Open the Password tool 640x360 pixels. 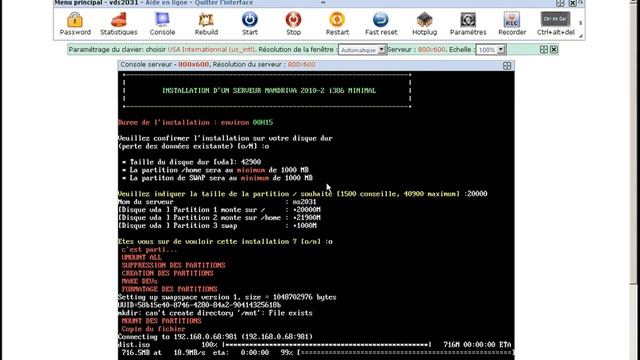pyautogui.click(x=75, y=24)
